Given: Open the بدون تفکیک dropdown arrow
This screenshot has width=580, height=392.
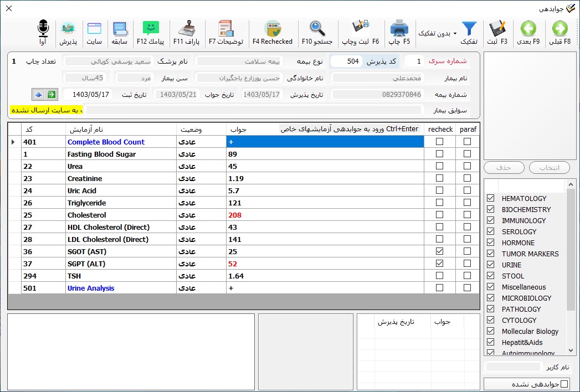Looking at the screenshot, I should click(x=455, y=33).
